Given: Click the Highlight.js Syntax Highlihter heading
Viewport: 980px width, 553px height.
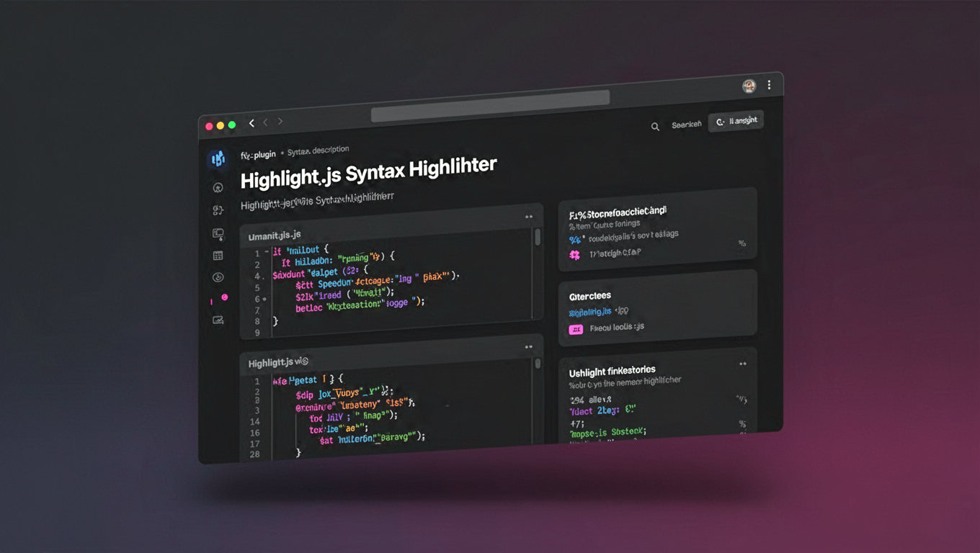Looking at the screenshot, I should (x=368, y=173).
